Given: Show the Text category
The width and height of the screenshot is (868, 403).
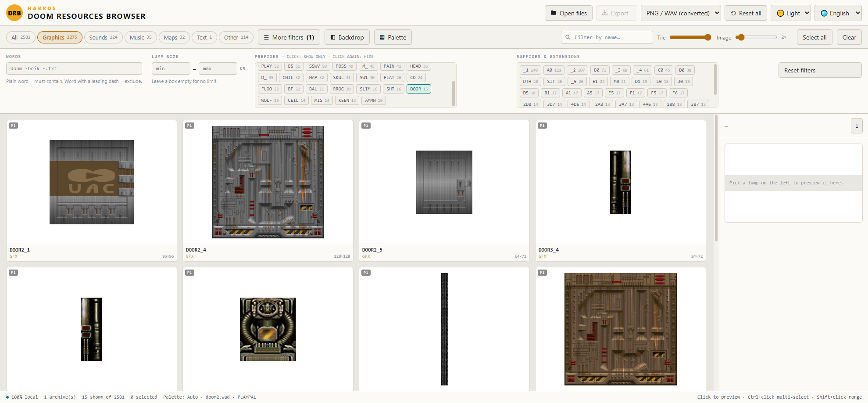Looking at the screenshot, I should [x=204, y=37].
